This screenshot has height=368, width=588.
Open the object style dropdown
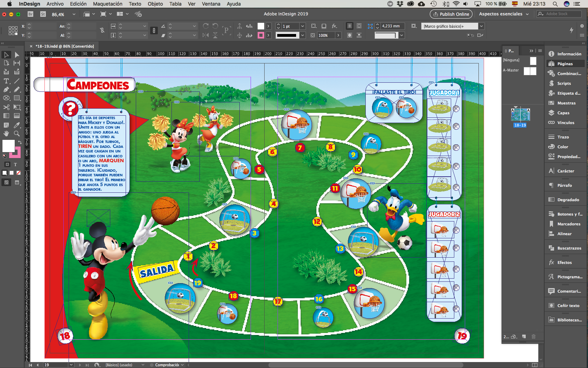(482, 26)
